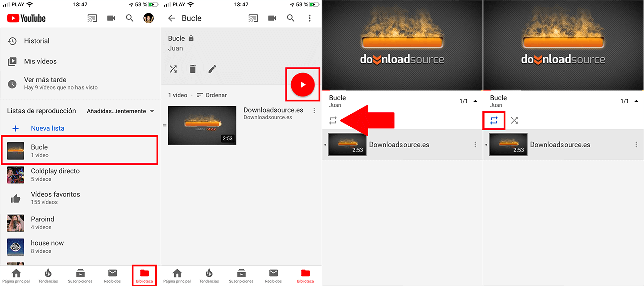Toggle shuffle on the fourth screen
The height and width of the screenshot is (286, 644).
pos(514,121)
